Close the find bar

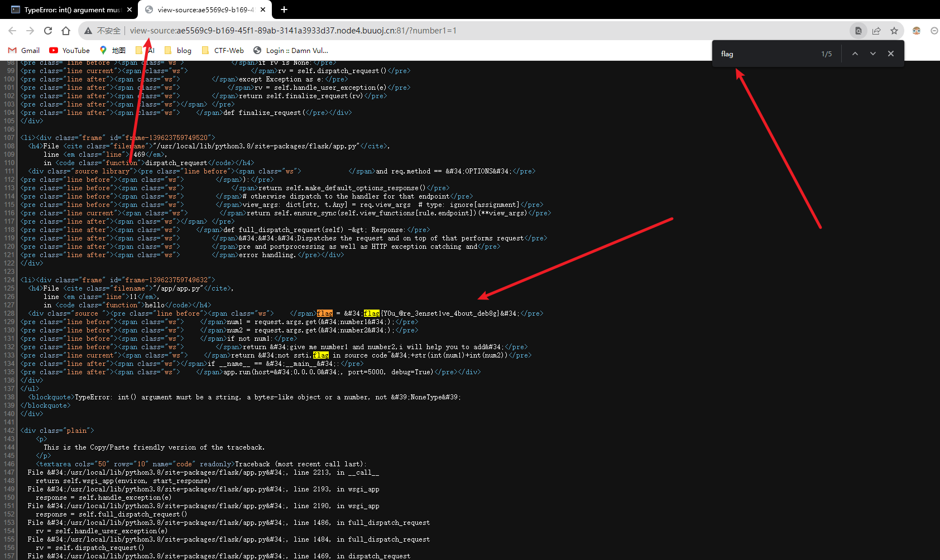pos(891,54)
